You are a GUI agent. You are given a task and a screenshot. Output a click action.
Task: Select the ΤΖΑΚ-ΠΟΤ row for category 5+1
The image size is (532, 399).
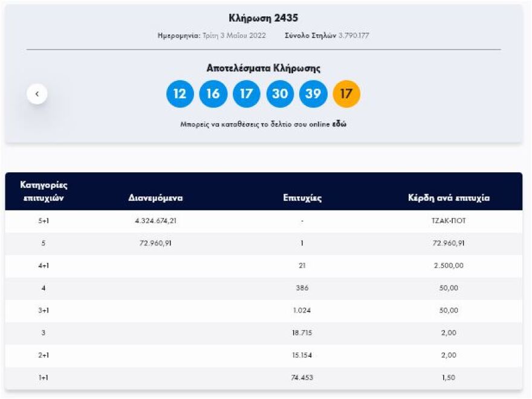tap(266, 219)
